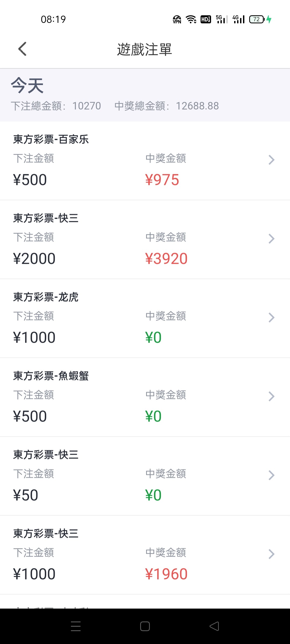Tap the HD call status icon

point(206,19)
